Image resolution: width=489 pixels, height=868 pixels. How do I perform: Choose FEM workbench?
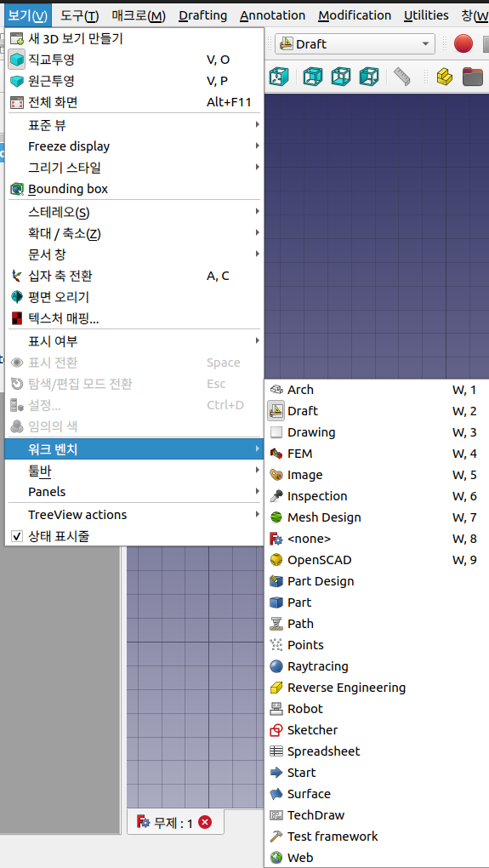pos(376,454)
